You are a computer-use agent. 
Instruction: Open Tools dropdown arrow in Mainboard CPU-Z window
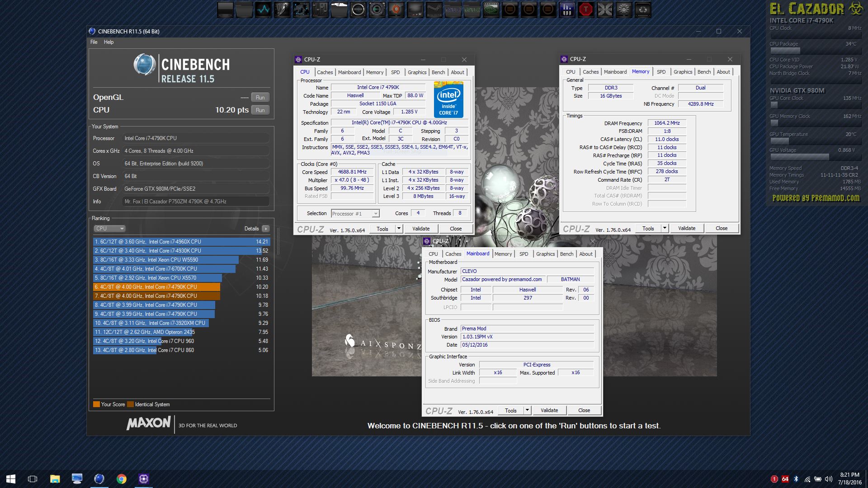[x=527, y=410]
